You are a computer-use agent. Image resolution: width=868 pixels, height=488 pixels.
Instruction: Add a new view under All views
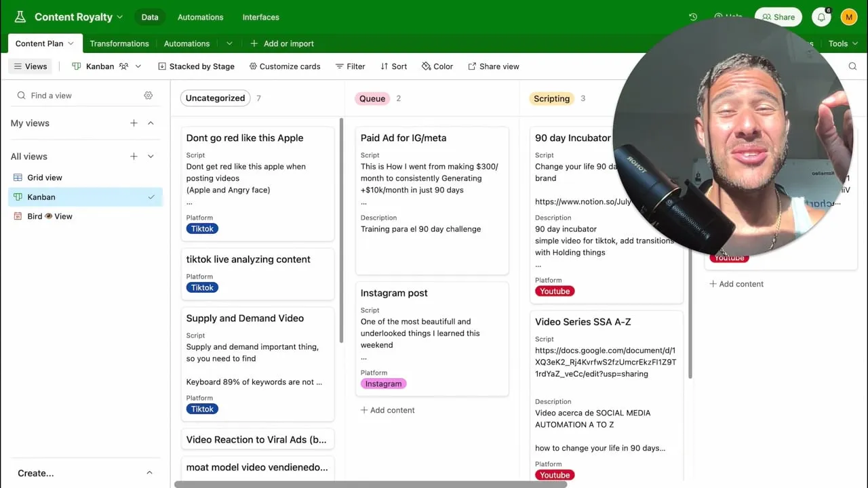[x=134, y=157]
